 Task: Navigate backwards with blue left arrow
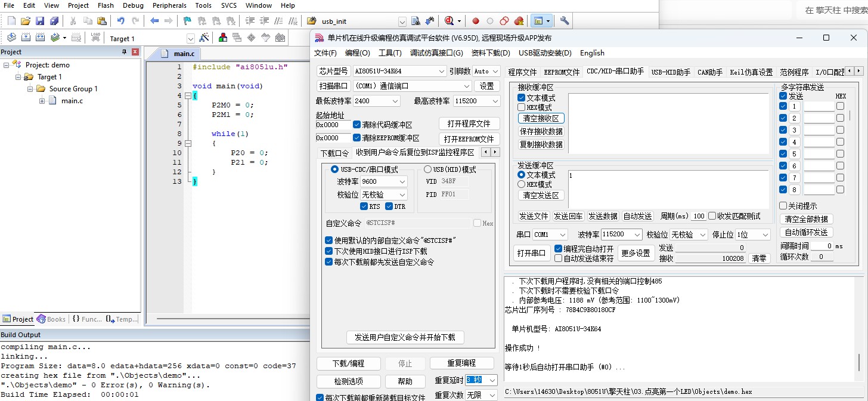pos(154,21)
